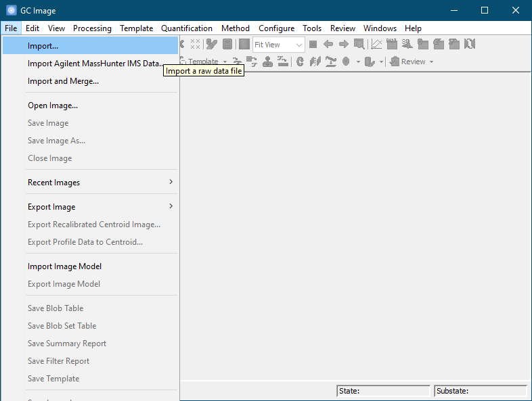Expand the Recent Images submenu
The image size is (532, 401).
[90, 183]
